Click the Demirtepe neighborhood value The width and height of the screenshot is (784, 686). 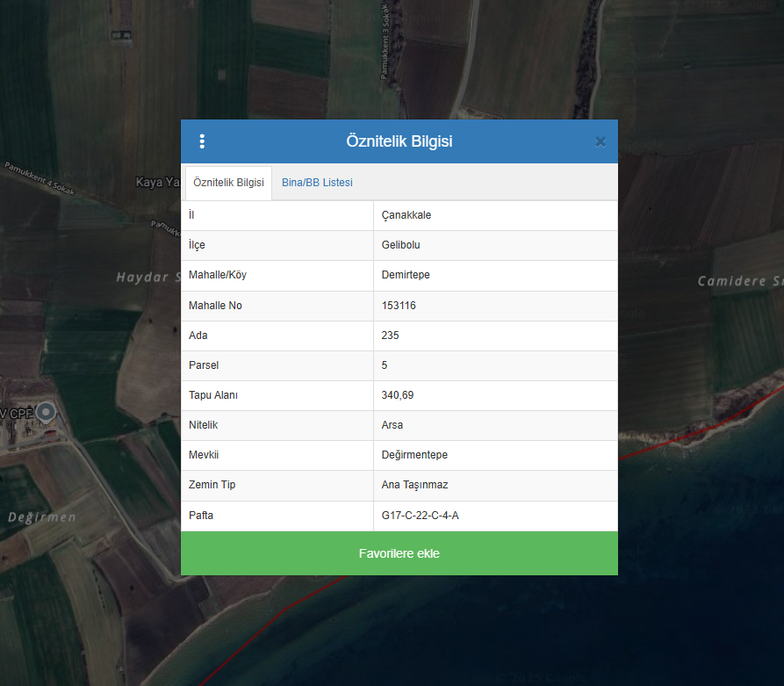coord(406,275)
